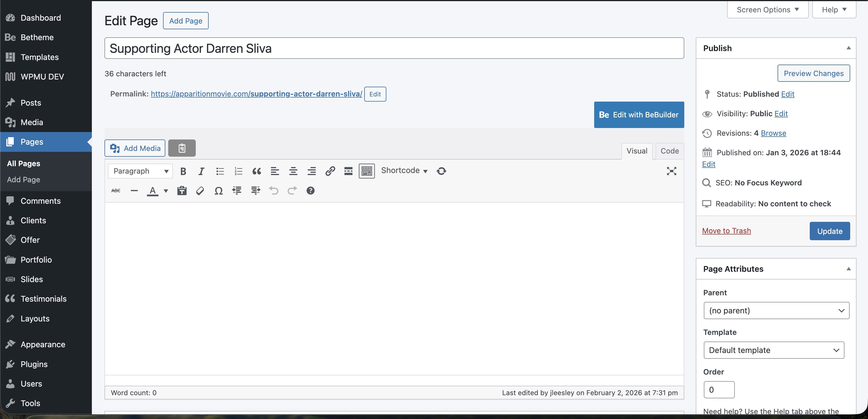Click the clear formatting eraser icon

pyautogui.click(x=200, y=191)
